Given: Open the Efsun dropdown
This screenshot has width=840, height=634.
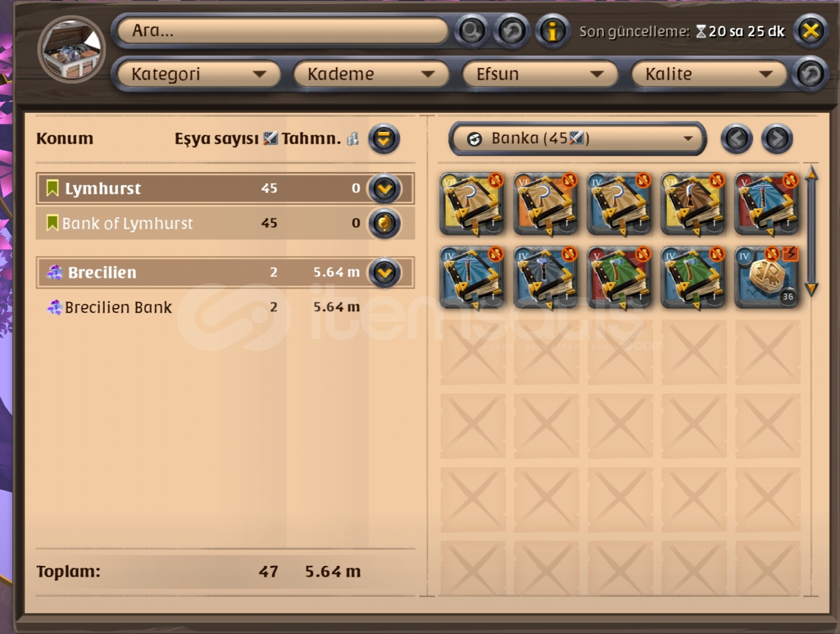Looking at the screenshot, I should point(539,74).
